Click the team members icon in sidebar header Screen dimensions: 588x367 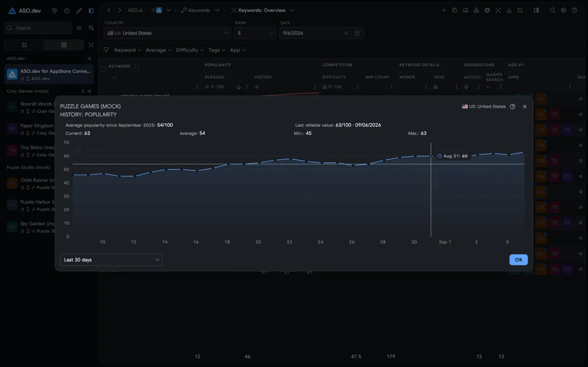click(54, 11)
